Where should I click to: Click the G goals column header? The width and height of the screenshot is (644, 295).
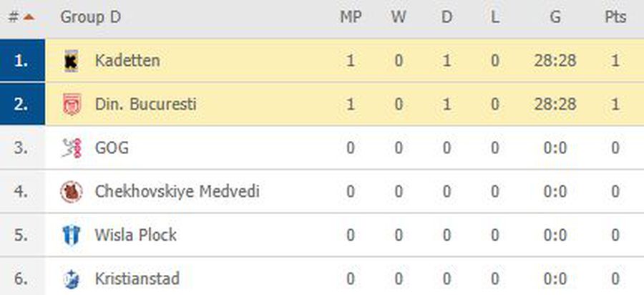(555, 17)
